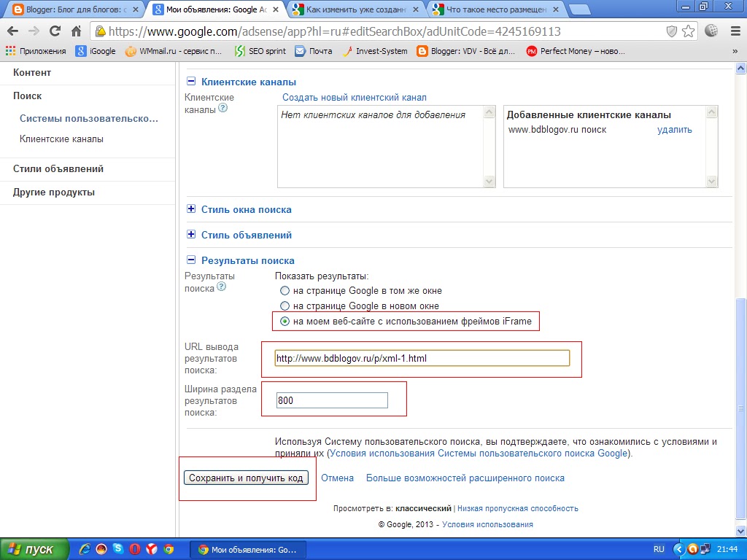Click Мои объявления taskbar window button
747x560 pixels.
click(248, 550)
